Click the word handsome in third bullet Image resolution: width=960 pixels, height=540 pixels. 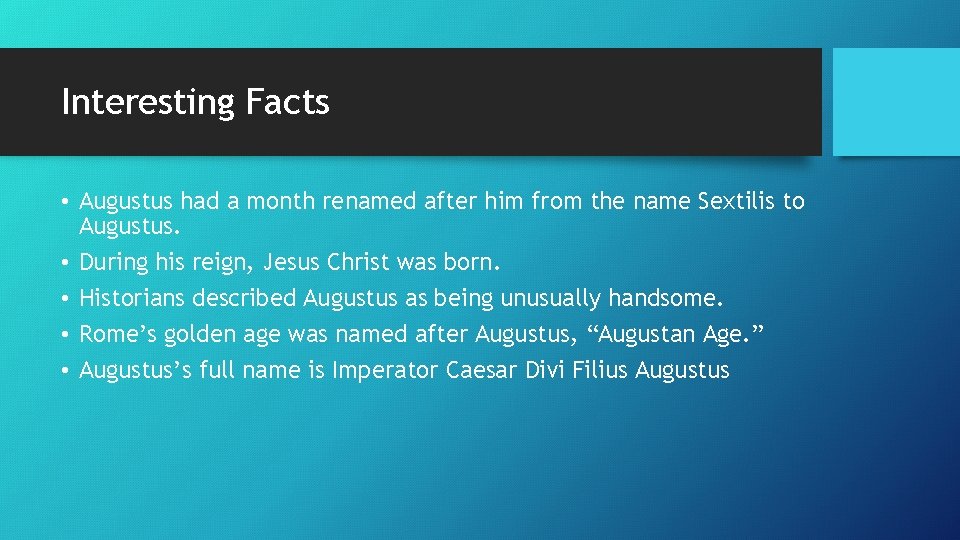[x=666, y=298]
